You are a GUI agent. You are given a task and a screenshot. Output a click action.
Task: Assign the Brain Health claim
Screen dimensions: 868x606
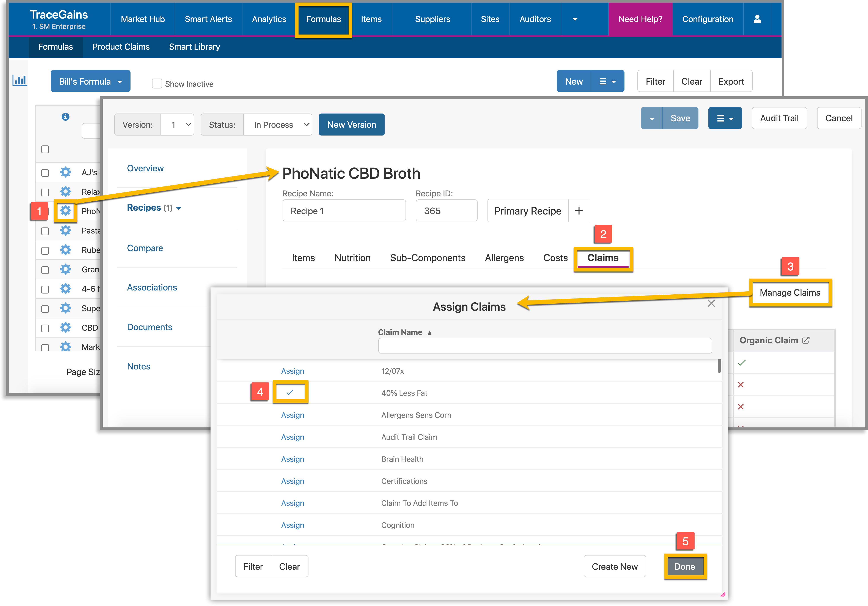[x=292, y=459]
